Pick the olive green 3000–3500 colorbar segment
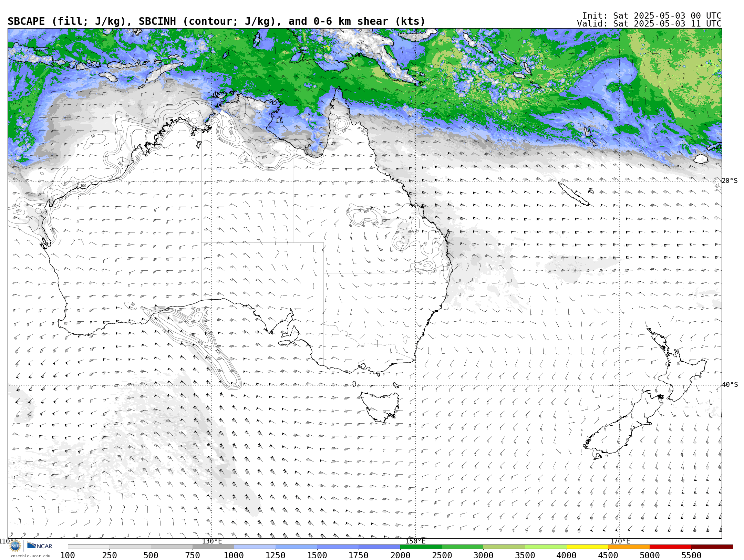This screenshot has width=744, height=560. [x=504, y=547]
